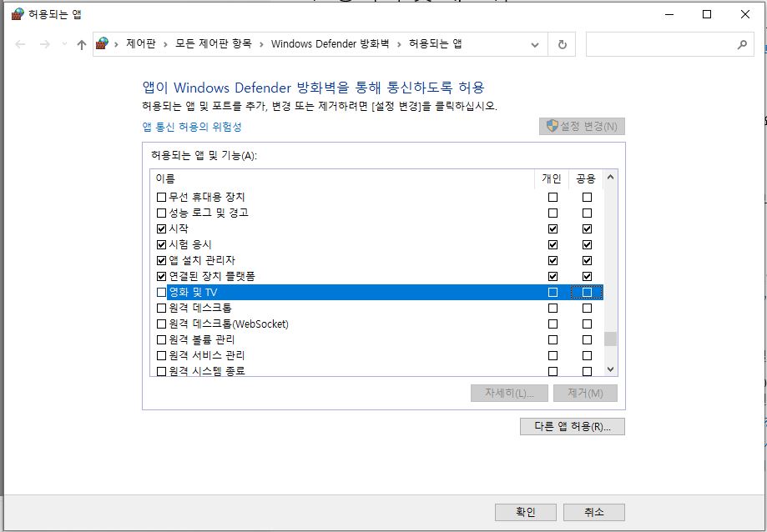Viewport: 767px width, 532px height.
Task: Toggle 개인 checkbox for 시작
Action: tap(553, 228)
